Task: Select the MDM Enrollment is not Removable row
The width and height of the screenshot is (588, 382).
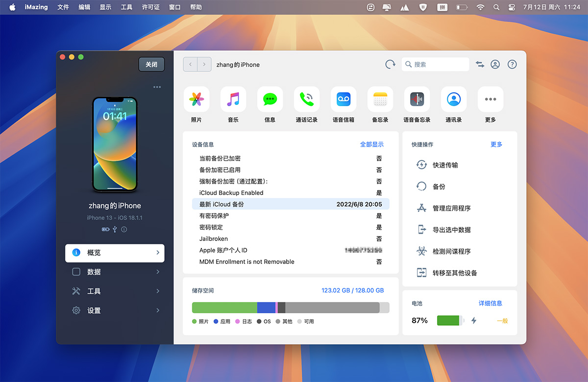Action: pos(291,262)
